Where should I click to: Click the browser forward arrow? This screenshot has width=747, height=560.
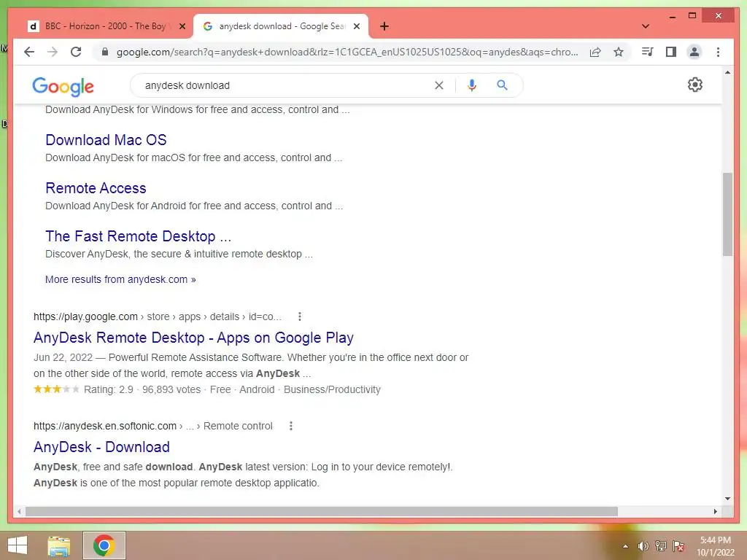pyautogui.click(x=53, y=52)
